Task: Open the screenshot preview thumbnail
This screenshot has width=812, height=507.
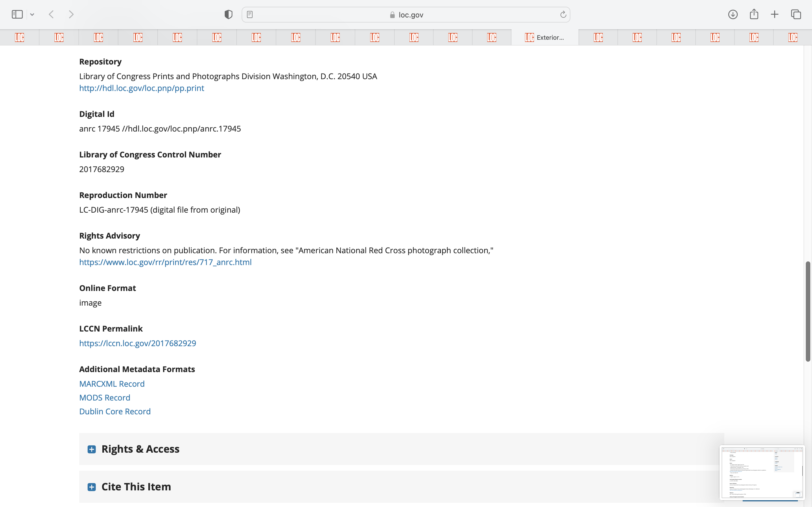Action: (762, 472)
